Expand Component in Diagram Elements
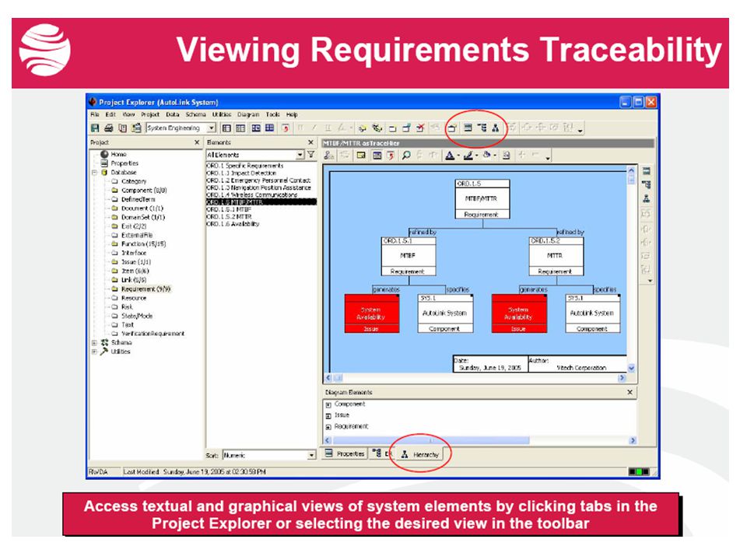 (328, 405)
